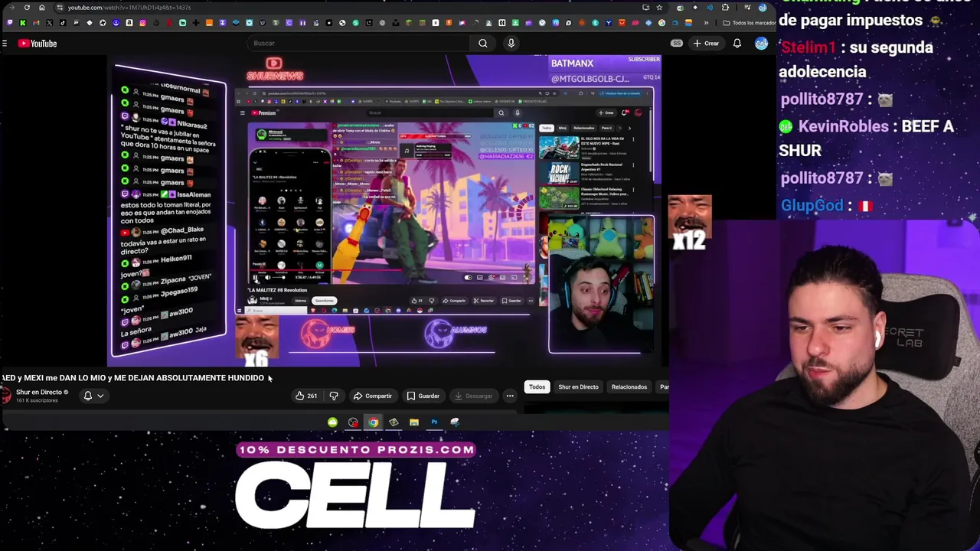This screenshot has width=980, height=551.
Task: Open the X (Twitter) bookmark icon
Action: tap(49, 23)
